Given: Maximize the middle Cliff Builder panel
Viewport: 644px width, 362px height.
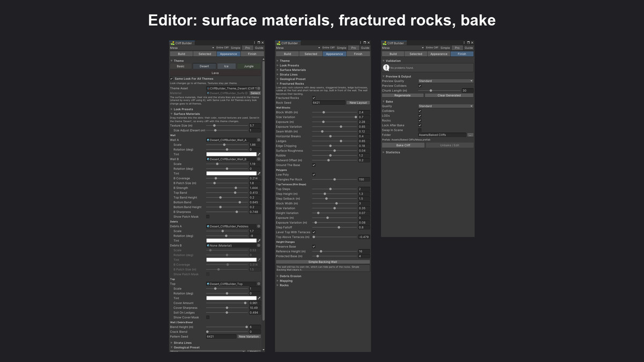Looking at the screenshot, I should point(364,43).
